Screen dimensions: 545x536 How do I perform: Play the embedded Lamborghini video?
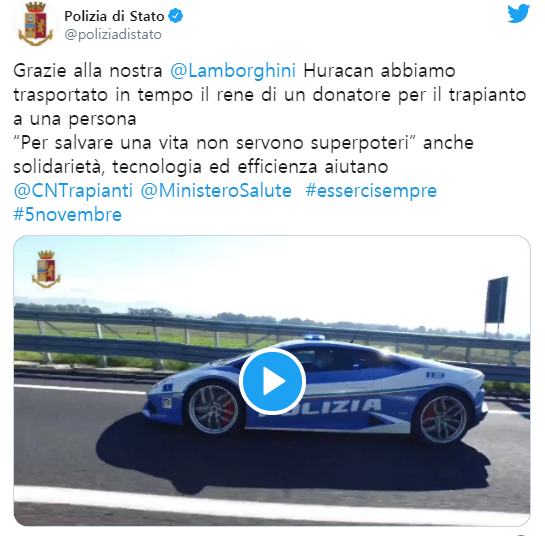272,381
